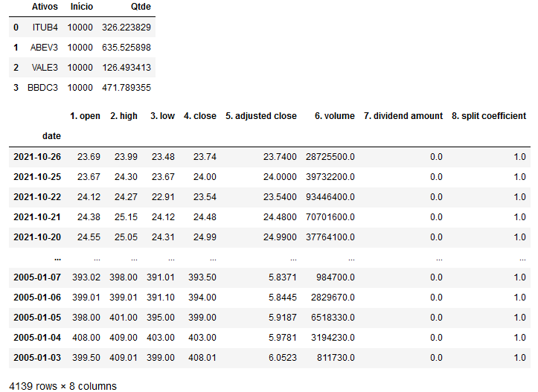Select the 2021-10-21 row date
The image size is (538, 392).
(37, 217)
